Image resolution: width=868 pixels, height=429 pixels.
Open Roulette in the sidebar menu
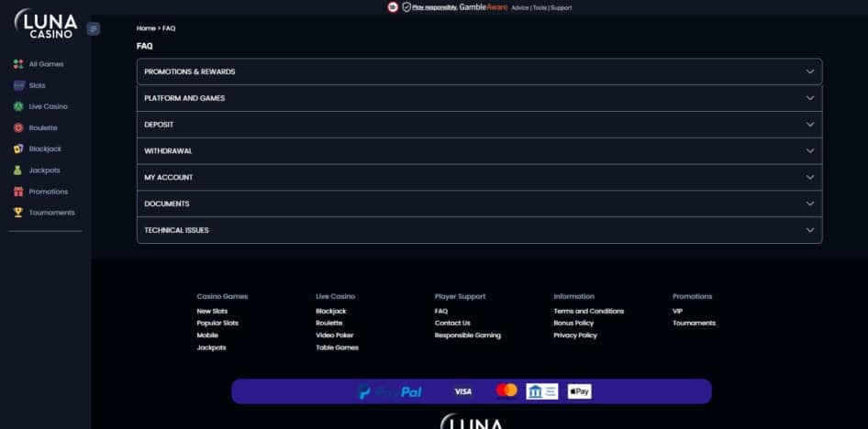coord(43,127)
